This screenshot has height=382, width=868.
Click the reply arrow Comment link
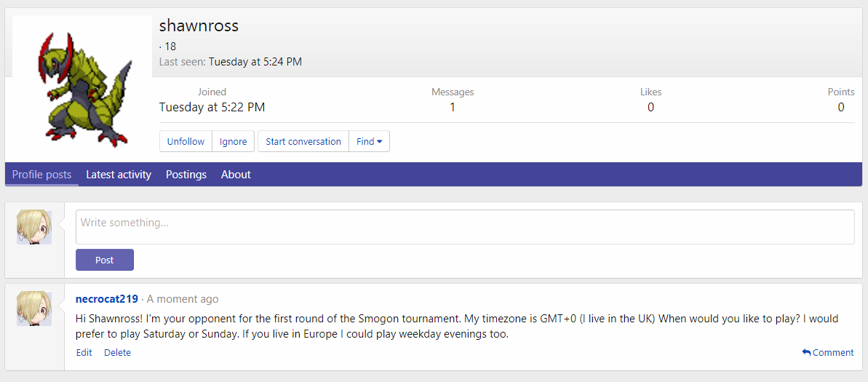coord(828,353)
